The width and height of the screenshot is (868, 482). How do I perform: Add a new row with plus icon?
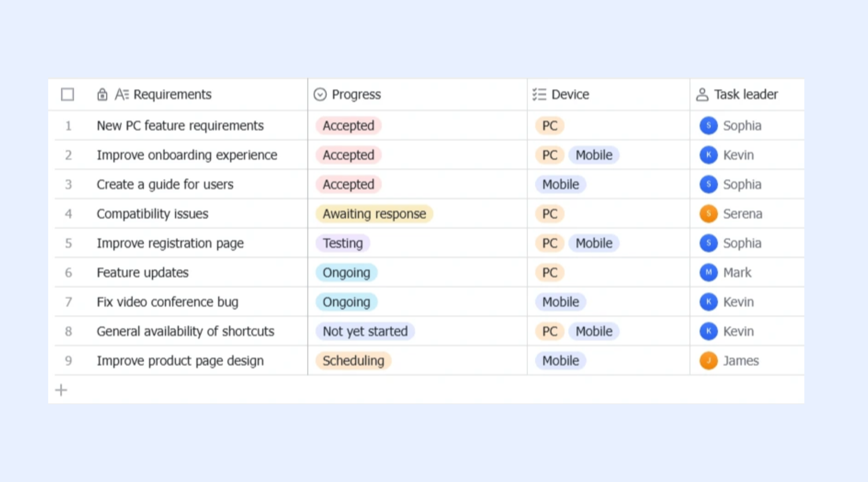coord(61,390)
